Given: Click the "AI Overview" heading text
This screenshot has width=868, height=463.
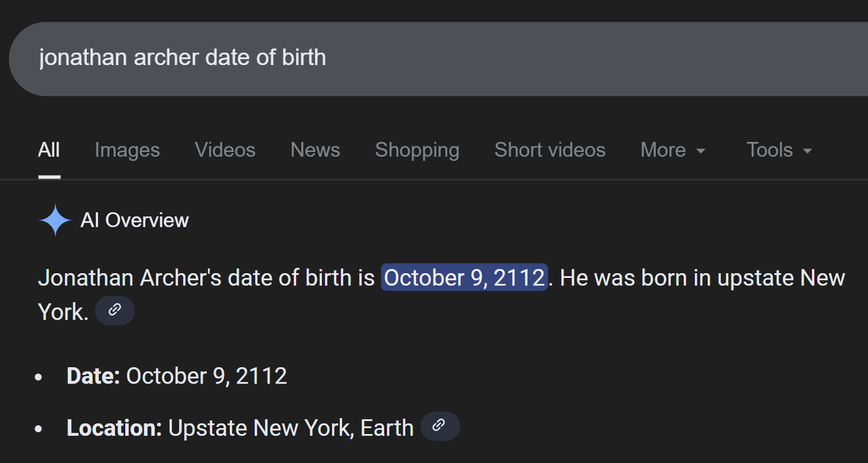Looking at the screenshot, I should pos(135,221).
